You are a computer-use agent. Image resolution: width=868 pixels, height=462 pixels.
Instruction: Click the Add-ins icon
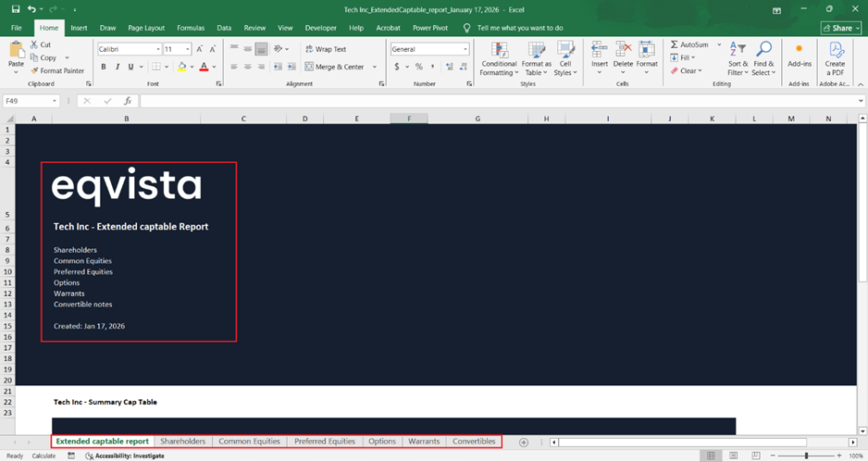(798, 55)
